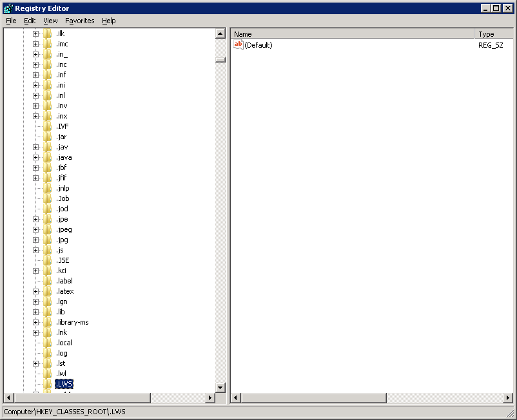
Task: Click the folder icon of .local
Action: click(48, 343)
